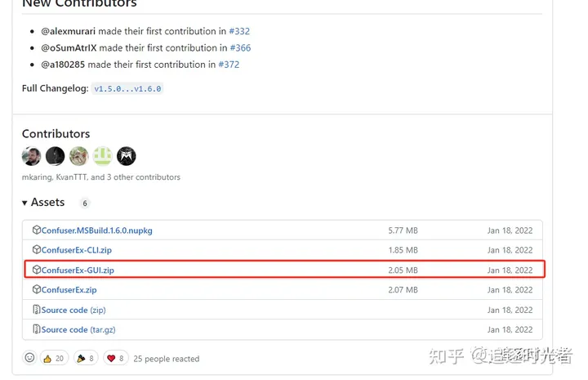The height and width of the screenshot is (380, 588).
Task: Open pull request #372
Action: tap(229, 65)
